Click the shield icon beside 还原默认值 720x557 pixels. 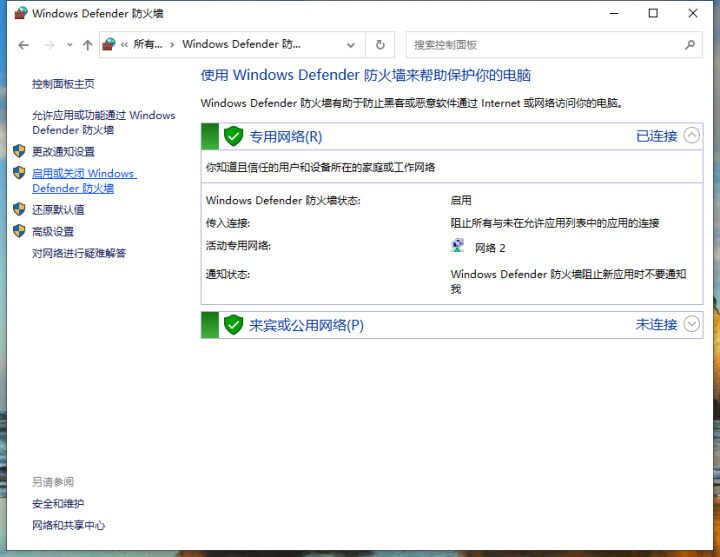19,209
